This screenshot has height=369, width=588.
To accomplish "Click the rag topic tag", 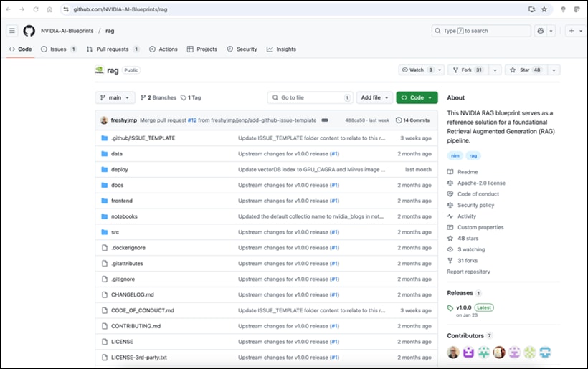I will [x=473, y=156].
